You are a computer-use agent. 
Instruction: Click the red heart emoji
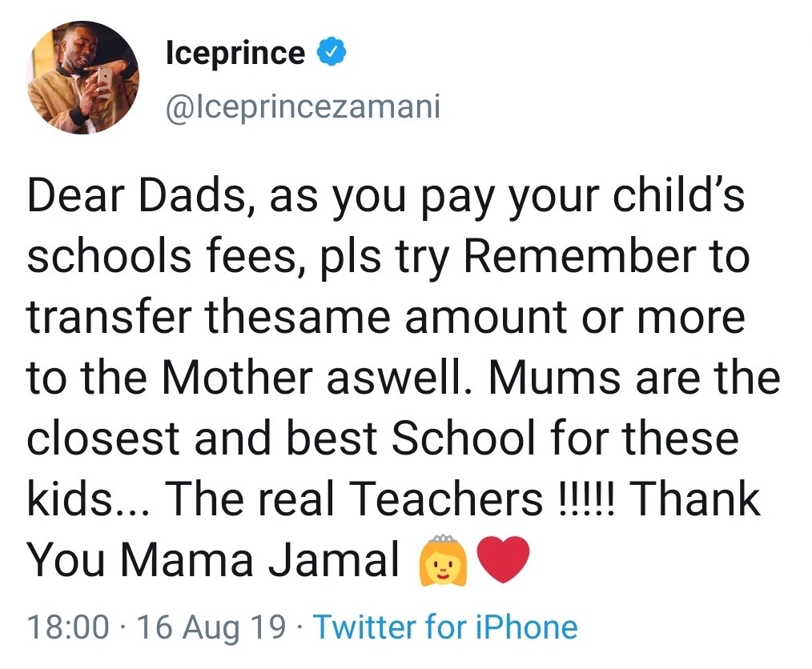504,558
